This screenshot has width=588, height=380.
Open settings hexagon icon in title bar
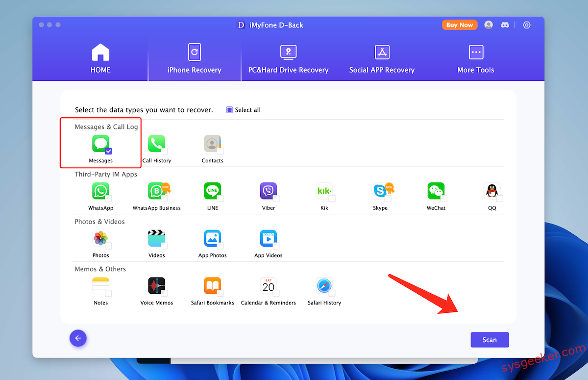point(527,25)
